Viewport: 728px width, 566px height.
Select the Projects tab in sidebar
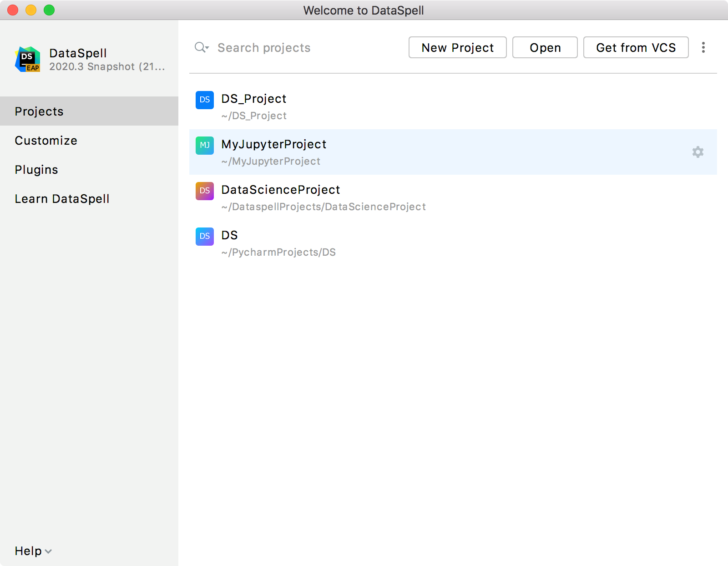39,111
